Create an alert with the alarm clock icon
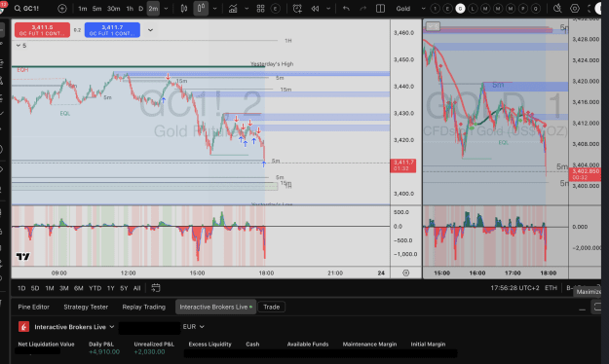This screenshot has height=364, width=609. coord(297,9)
